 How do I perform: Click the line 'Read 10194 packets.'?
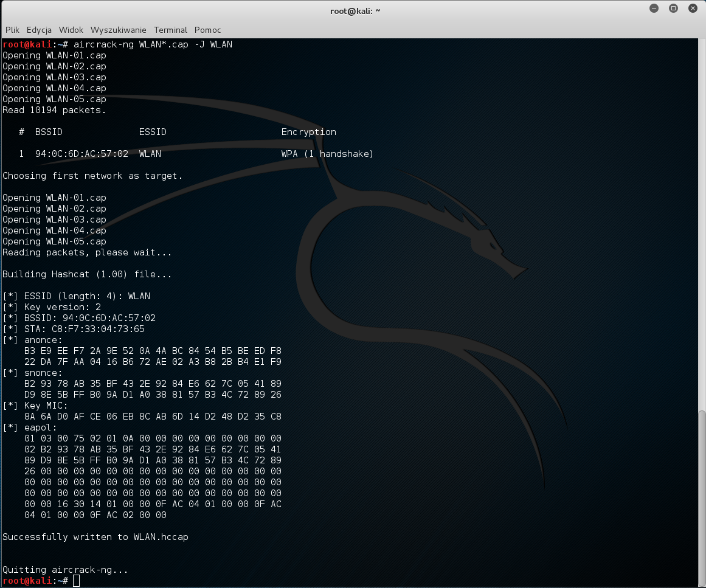click(x=54, y=110)
